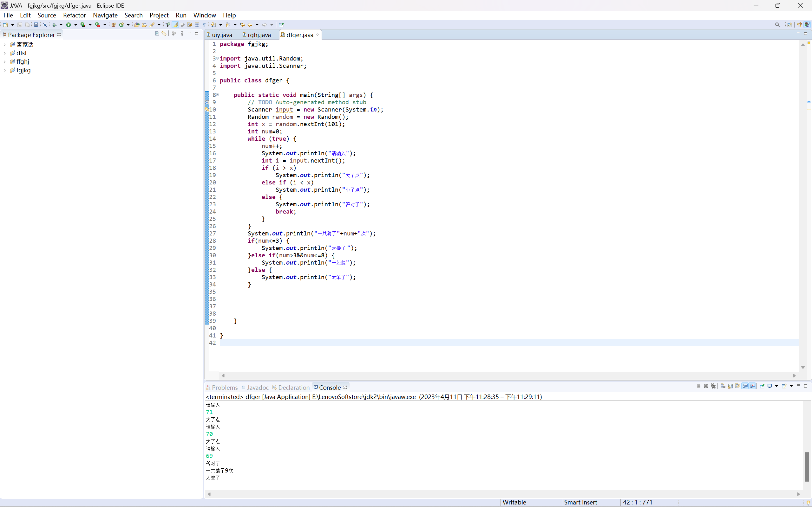Open the Run button dropdown arrow
Viewport: 812px width, 507px height.
75,24
